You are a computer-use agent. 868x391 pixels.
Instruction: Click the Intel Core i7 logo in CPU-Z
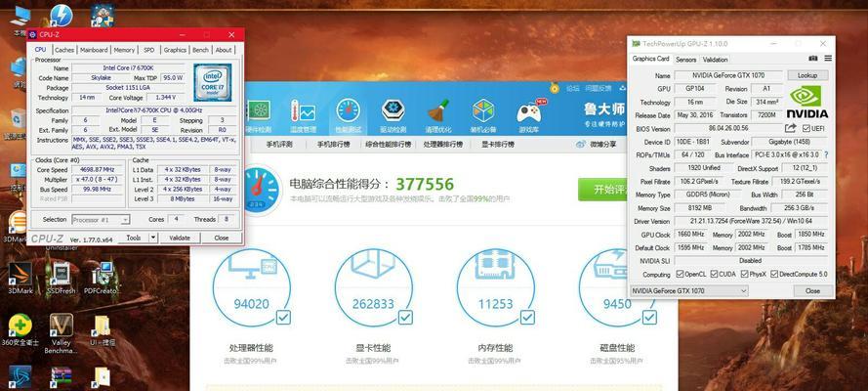coord(213,82)
